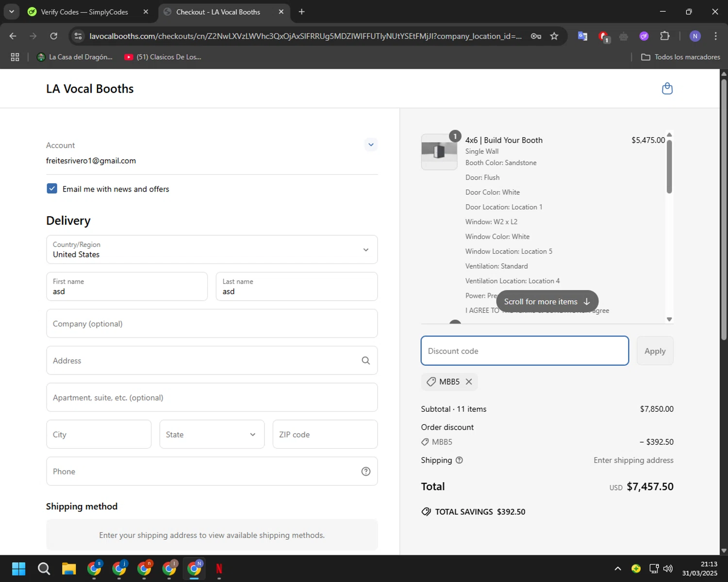Click Scroll for more items button

(547, 302)
